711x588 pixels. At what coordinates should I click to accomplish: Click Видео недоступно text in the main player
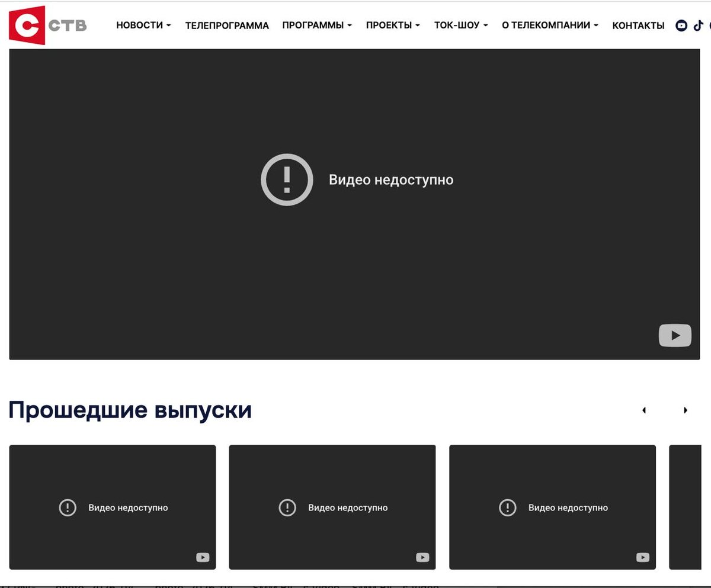point(391,179)
